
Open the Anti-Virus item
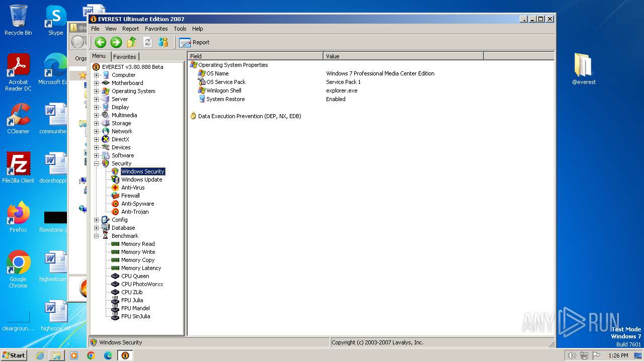point(133,188)
